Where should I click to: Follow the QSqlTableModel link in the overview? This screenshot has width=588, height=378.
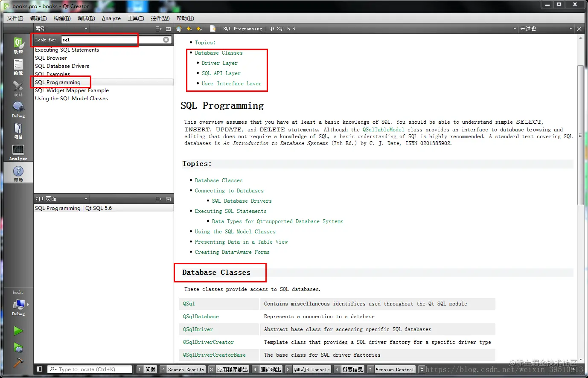pos(383,129)
